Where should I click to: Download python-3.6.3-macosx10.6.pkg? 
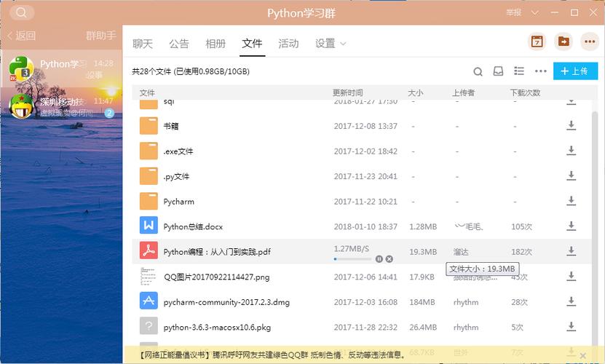coord(571,327)
